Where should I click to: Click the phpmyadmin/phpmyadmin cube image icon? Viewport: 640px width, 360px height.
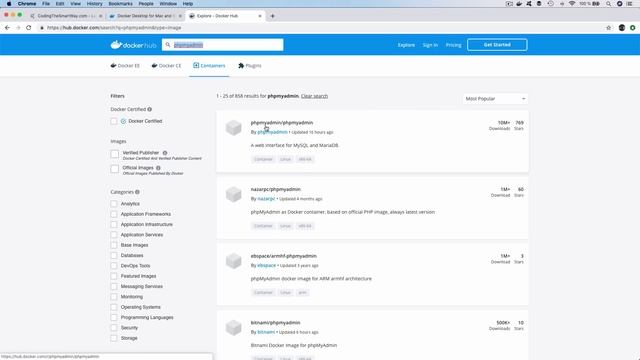click(x=233, y=128)
